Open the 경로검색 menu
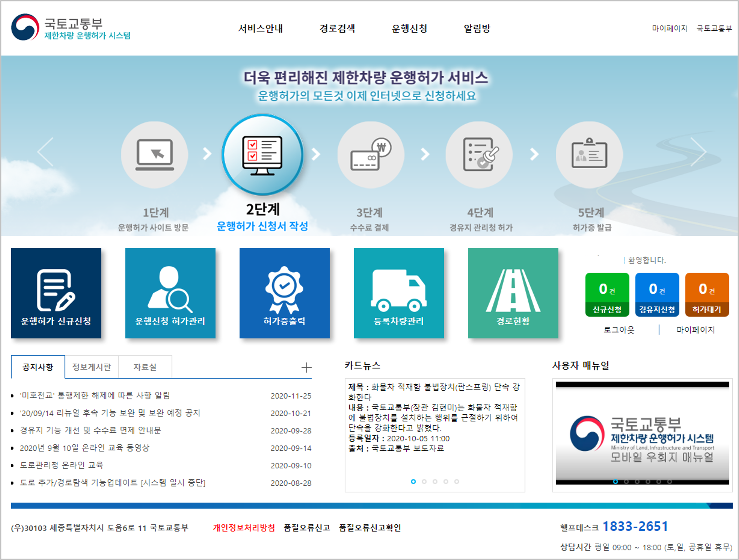The image size is (739, 560). [337, 28]
